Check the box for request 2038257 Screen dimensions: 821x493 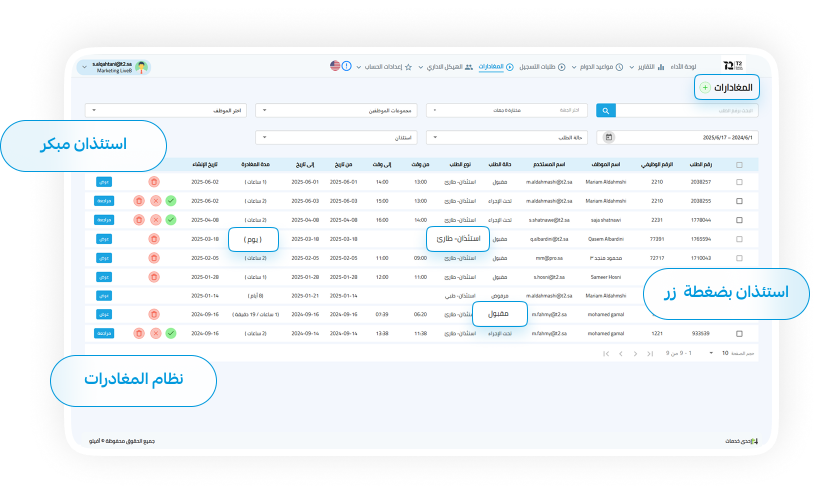pyautogui.click(x=739, y=182)
